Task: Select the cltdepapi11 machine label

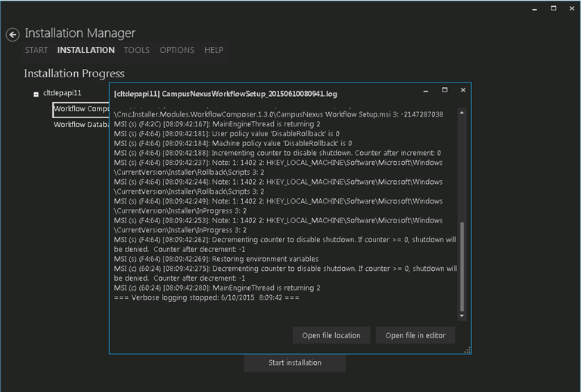Action: 63,94
